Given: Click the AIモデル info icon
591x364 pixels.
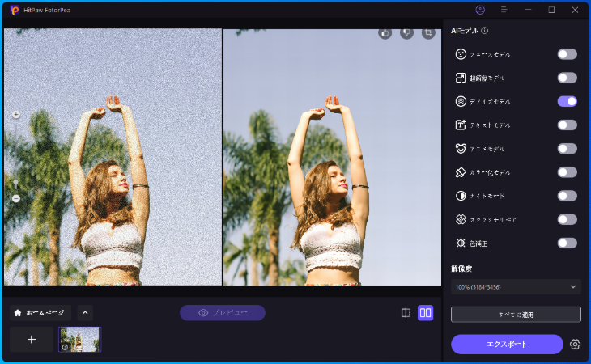Looking at the screenshot, I should [x=485, y=31].
